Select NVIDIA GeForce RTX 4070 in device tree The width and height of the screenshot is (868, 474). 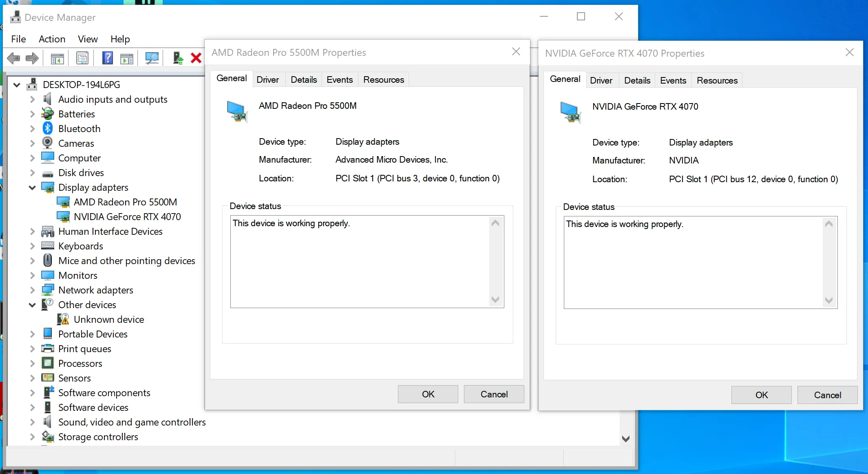point(127,217)
